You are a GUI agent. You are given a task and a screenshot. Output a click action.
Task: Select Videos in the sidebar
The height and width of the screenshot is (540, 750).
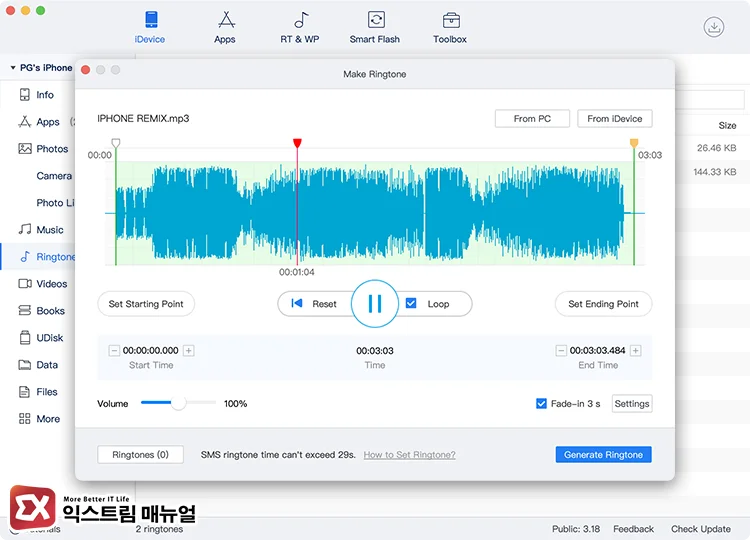coord(52,284)
